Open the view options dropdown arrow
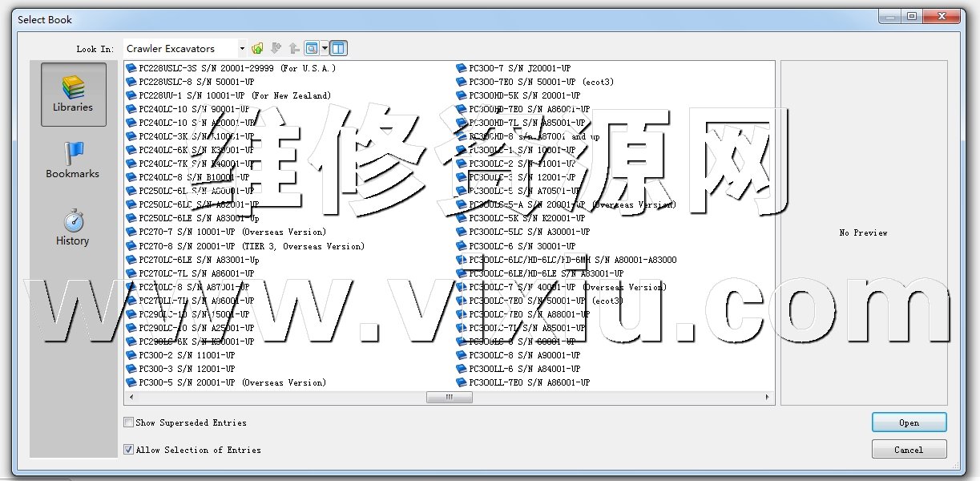The width and height of the screenshot is (980, 481). [325, 49]
